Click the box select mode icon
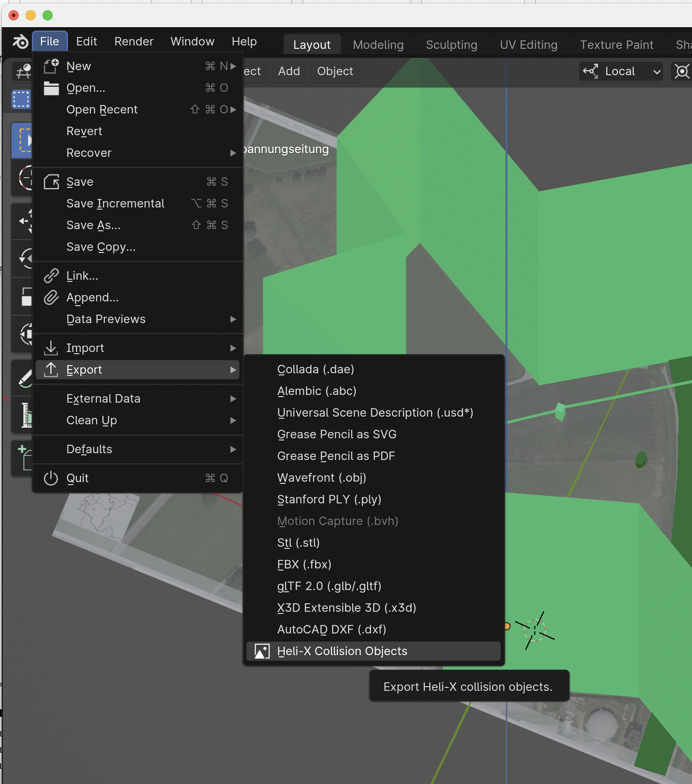This screenshot has width=692, height=784. click(21, 99)
